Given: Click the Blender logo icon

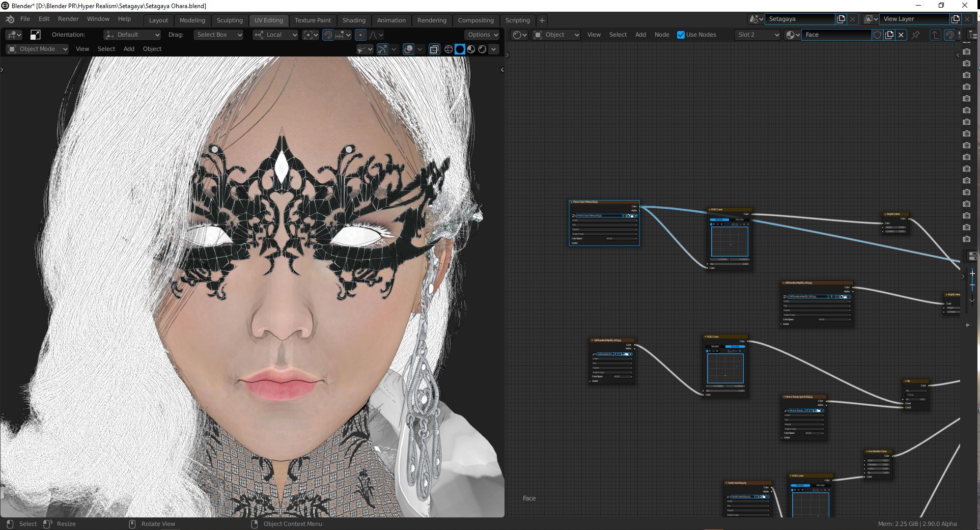Looking at the screenshot, I should [10, 19].
